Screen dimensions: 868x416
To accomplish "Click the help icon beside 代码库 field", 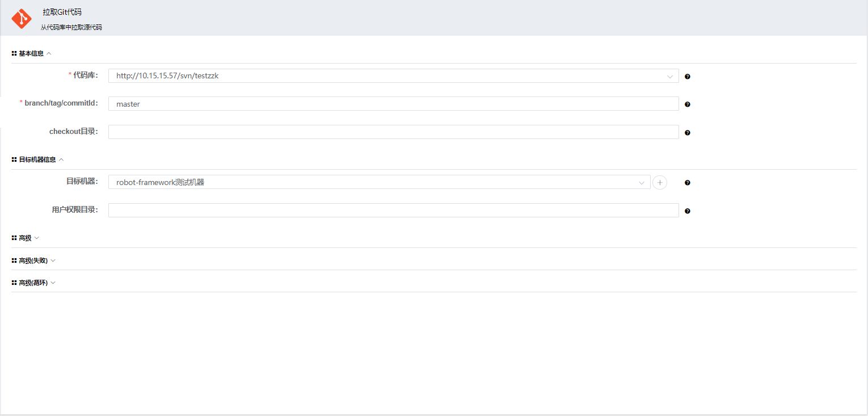I will (688, 77).
